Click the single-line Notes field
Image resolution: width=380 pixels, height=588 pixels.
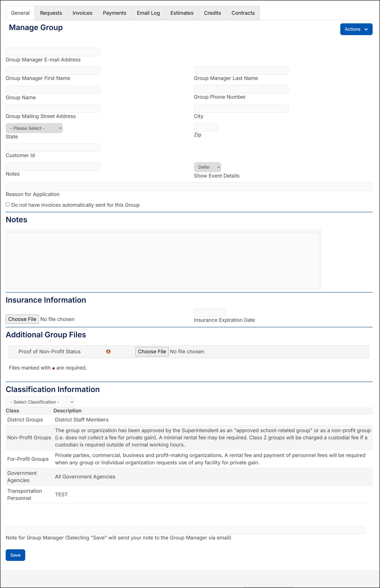(x=53, y=166)
